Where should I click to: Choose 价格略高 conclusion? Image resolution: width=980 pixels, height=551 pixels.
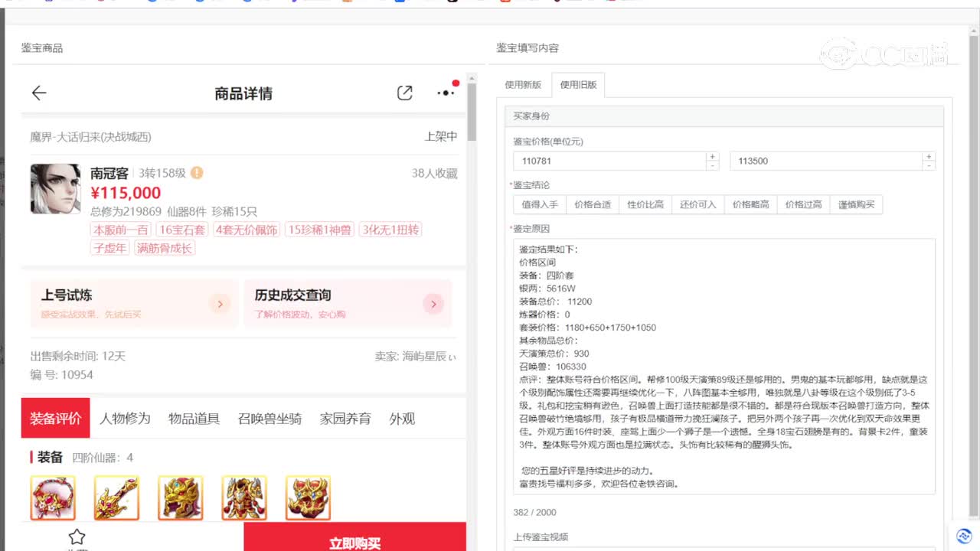click(751, 204)
